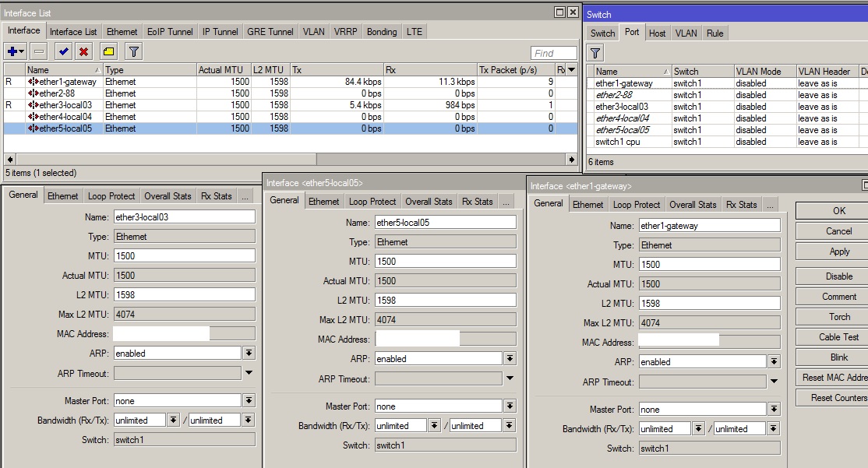Open Tx bandwidth dropdown in ether3-local03 dialog

(248, 420)
